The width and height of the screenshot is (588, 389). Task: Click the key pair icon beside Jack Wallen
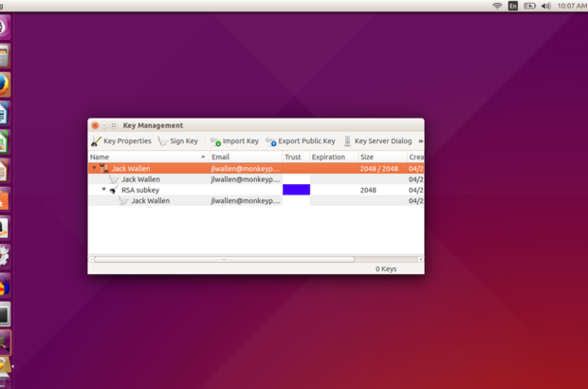point(104,169)
